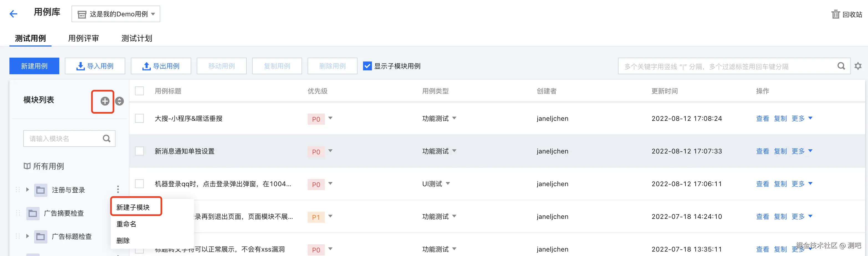This screenshot has height=256, width=868.
Task: Expand the 注册与登录 module folder
Action: (28, 190)
